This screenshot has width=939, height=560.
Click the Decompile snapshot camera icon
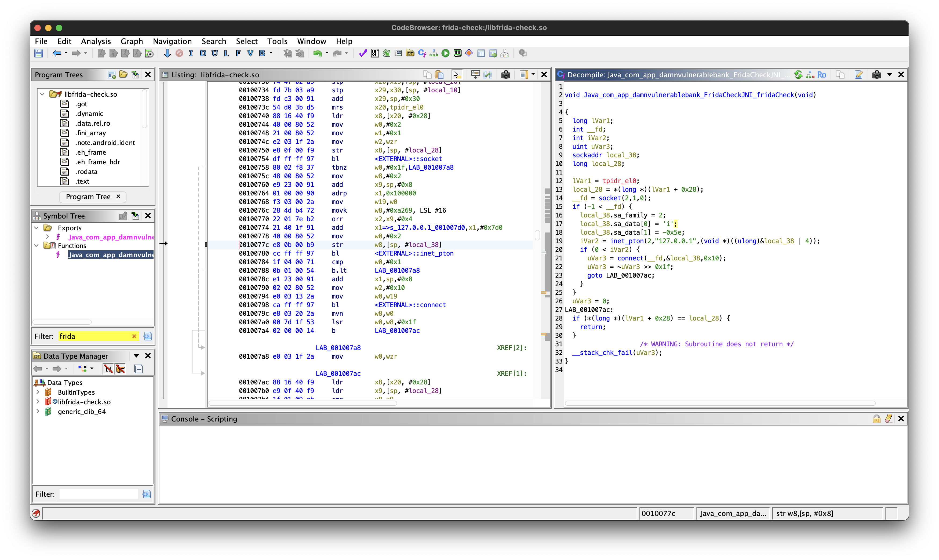click(x=876, y=75)
